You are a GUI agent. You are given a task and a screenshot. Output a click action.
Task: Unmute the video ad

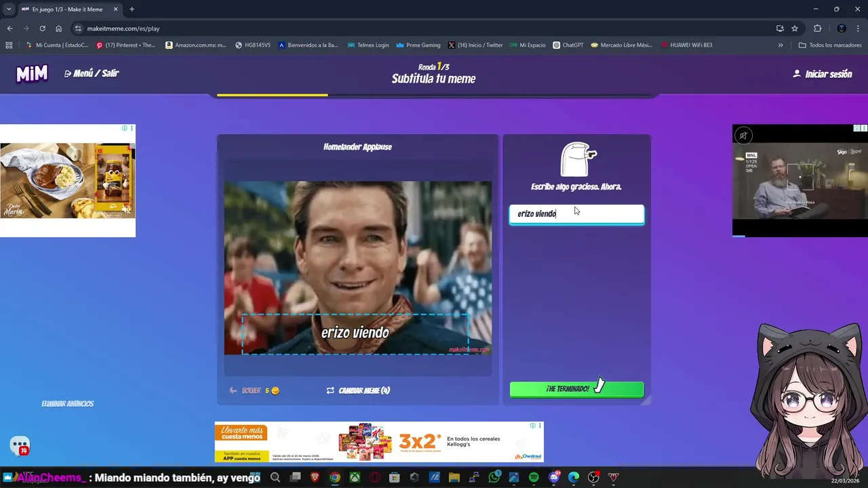743,136
